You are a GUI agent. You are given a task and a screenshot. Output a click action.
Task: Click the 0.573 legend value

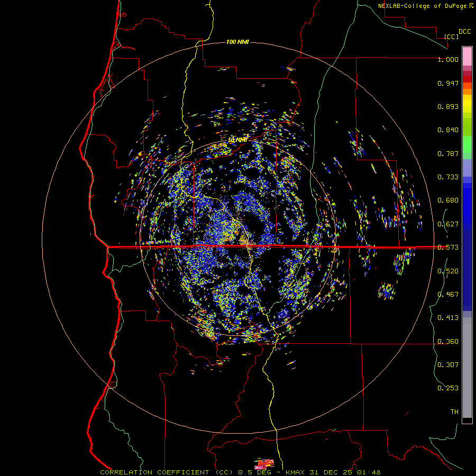(x=448, y=248)
